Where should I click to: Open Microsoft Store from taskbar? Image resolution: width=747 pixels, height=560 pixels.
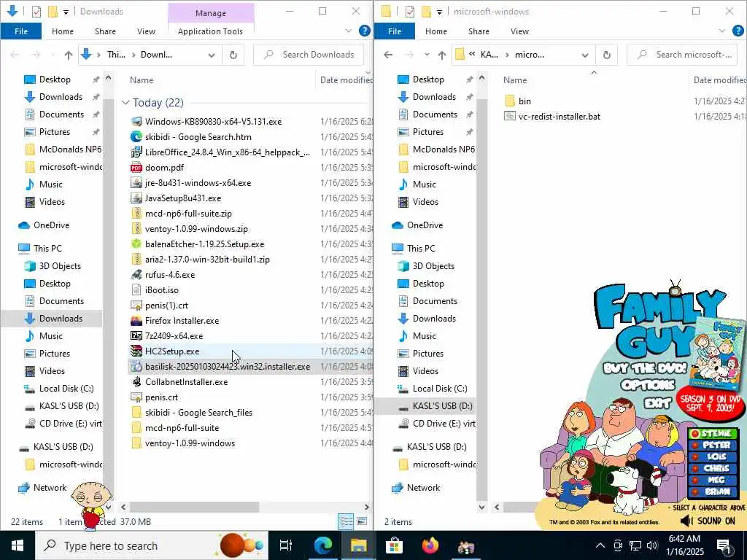(395, 545)
